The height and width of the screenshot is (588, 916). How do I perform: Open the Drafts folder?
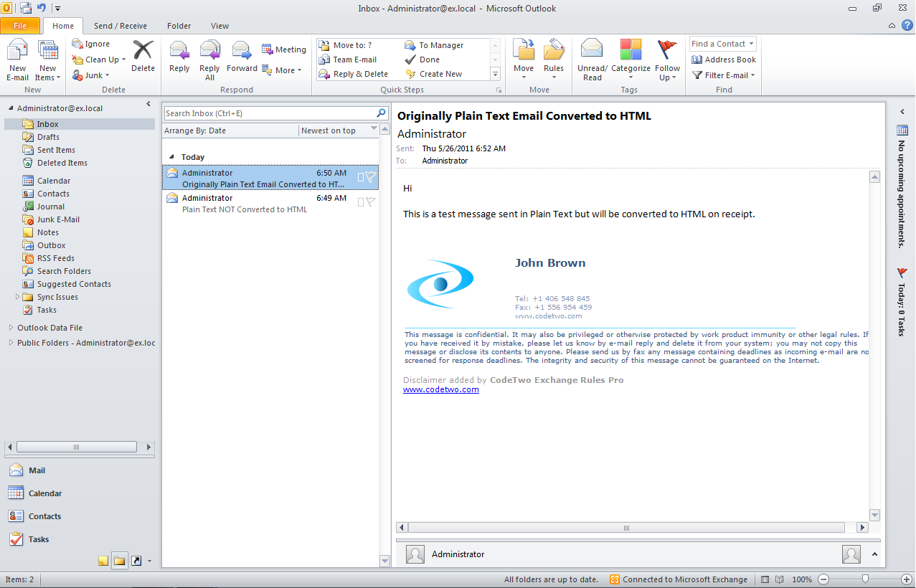click(48, 137)
